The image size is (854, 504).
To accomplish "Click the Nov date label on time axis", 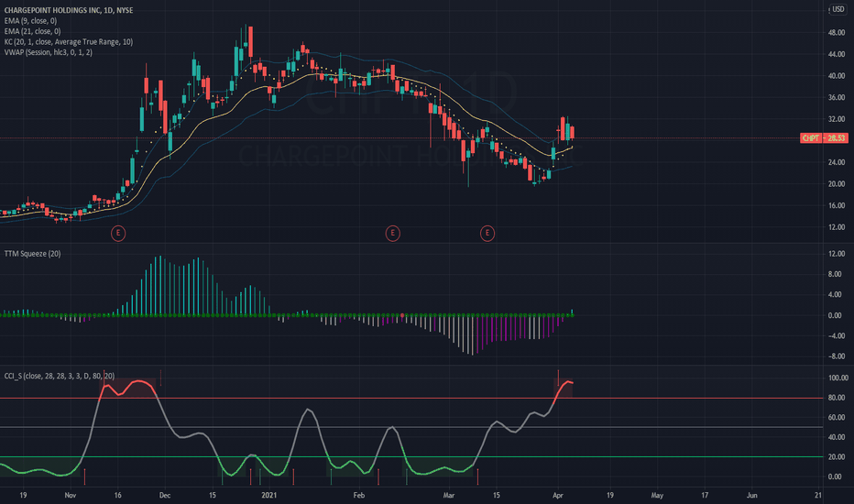I will pos(71,495).
